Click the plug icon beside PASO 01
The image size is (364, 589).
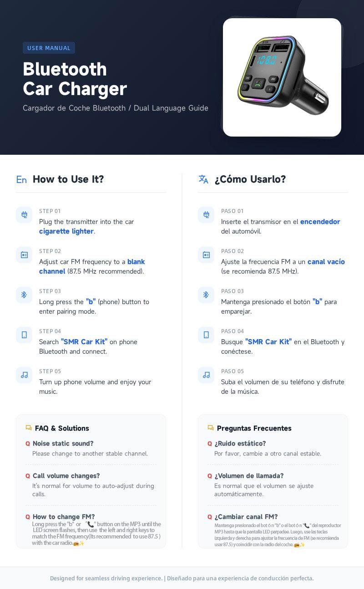pos(206,215)
